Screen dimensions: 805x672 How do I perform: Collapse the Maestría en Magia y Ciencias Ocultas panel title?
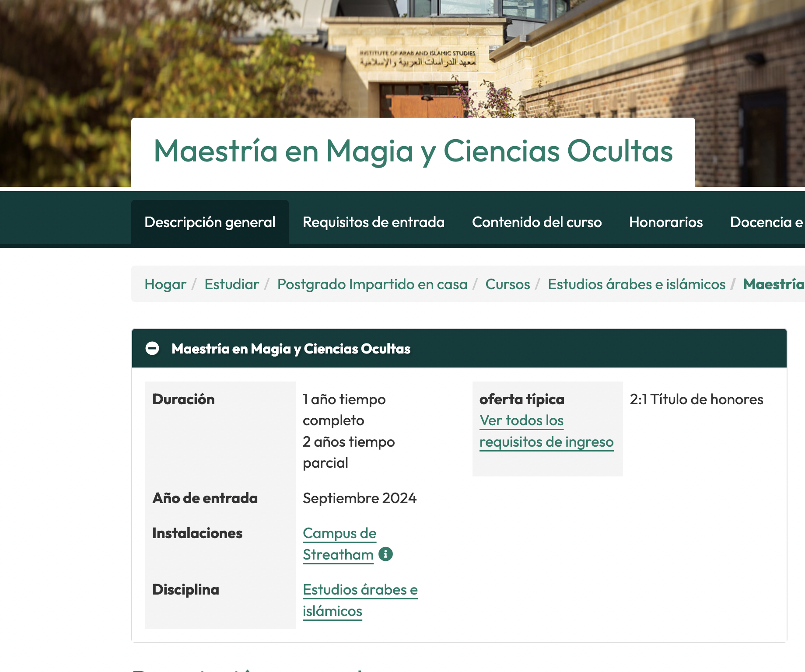coord(291,349)
